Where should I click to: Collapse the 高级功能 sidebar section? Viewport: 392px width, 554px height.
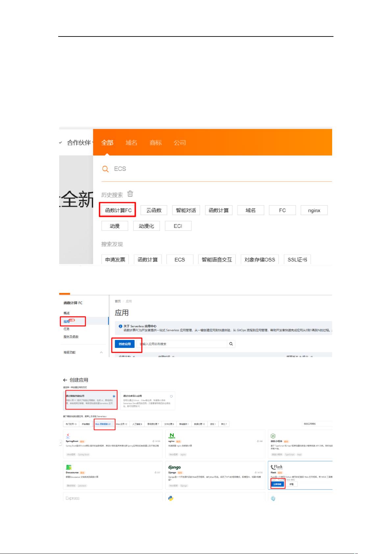(x=101, y=352)
